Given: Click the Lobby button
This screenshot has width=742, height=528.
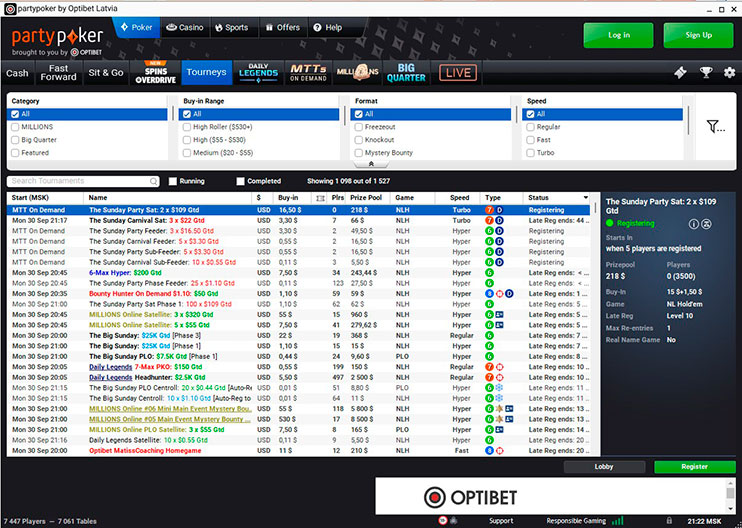Looking at the screenshot, I should pos(604,467).
